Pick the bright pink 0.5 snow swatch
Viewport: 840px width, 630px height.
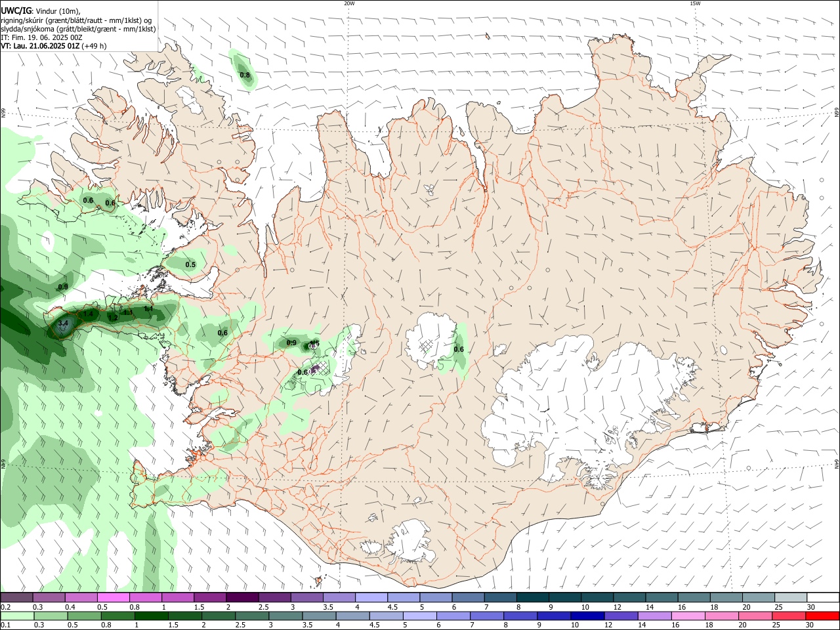coord(113,598)
